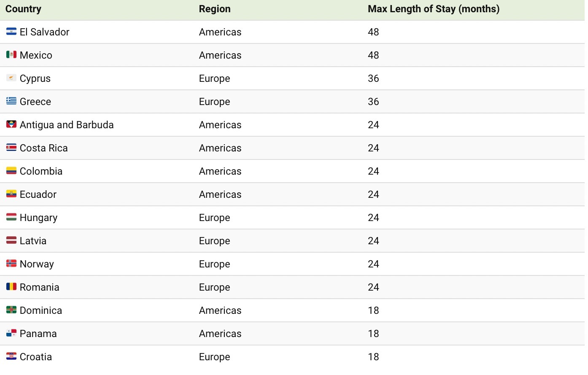This screenshot has height=375, width=588.
Task: Select the Hungary row's Europe region cell
Action: (x=215, y=218)
